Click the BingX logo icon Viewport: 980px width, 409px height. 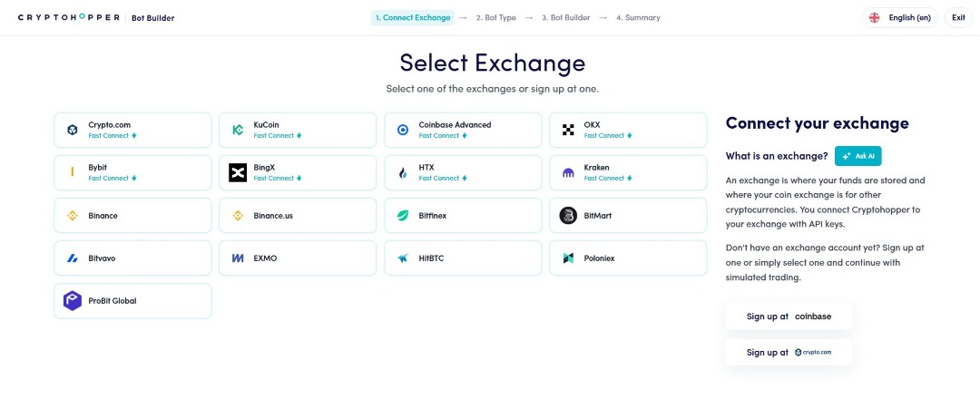pos(238,172)
